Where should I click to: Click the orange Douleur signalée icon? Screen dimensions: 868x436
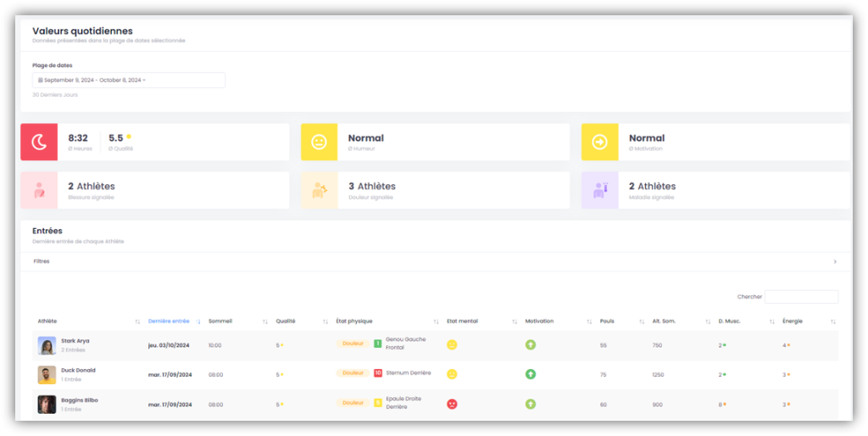(x=319, y=191)
